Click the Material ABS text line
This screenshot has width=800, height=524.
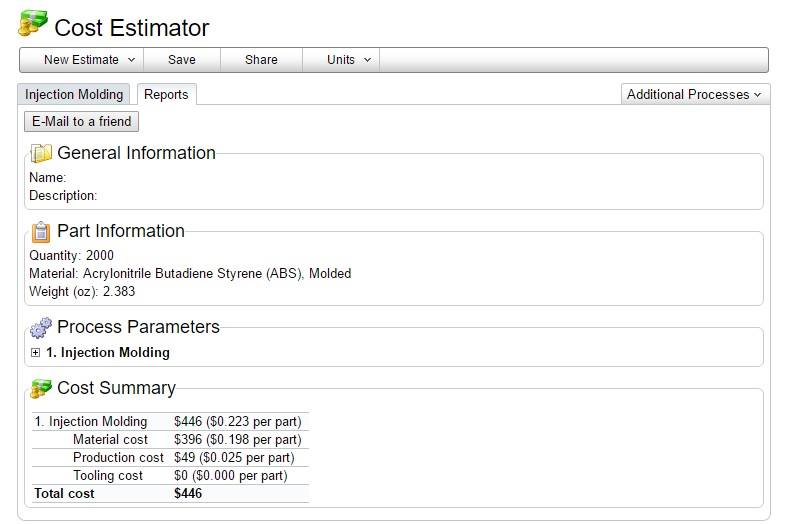(190, 273)
